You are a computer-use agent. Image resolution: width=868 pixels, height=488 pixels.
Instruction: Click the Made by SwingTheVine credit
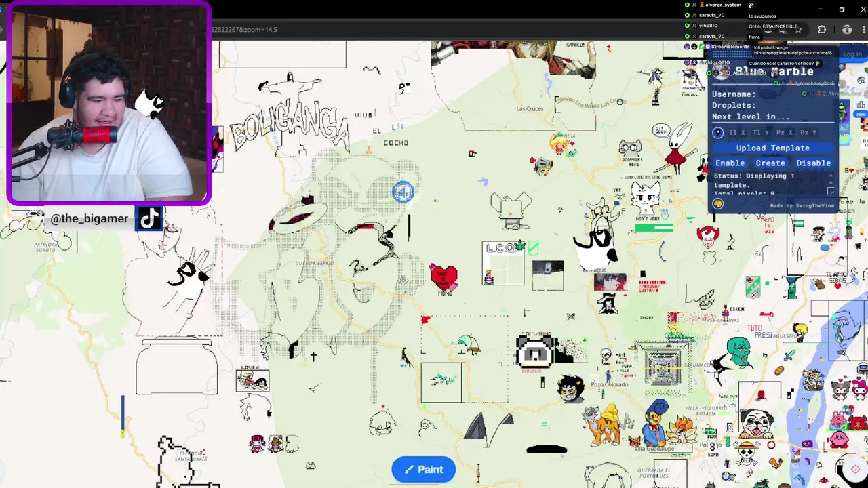802,205
